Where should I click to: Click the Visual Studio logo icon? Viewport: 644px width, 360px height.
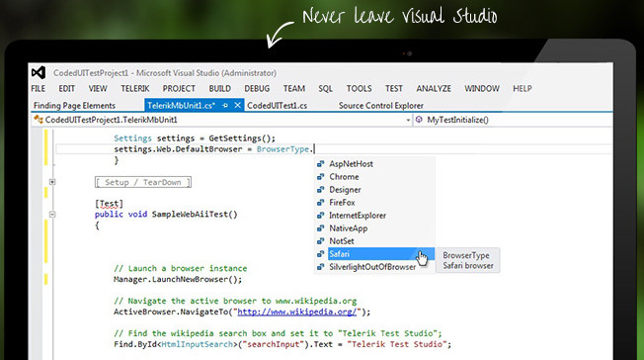(x=39, y=73)
